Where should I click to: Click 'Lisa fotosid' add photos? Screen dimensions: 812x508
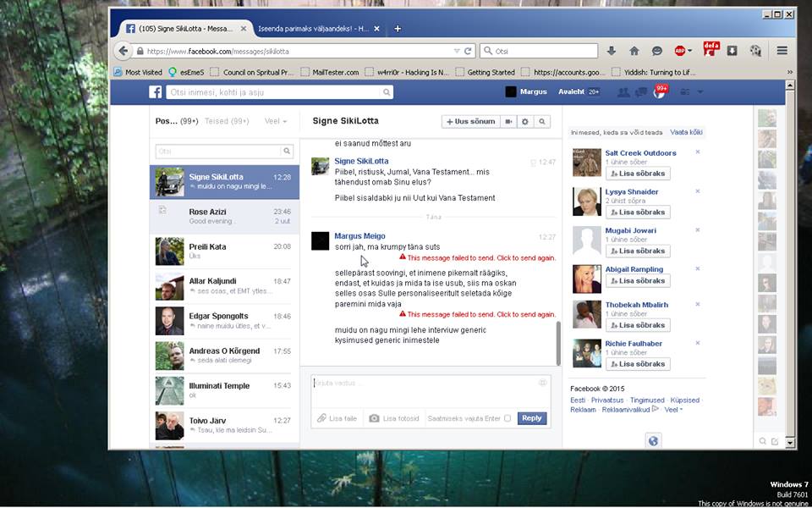[x=394, y=418]
